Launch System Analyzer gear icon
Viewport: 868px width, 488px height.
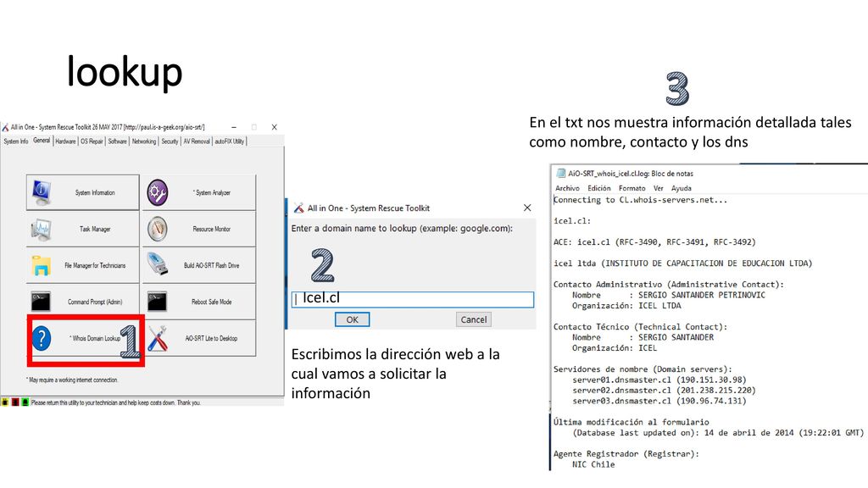(158, 192)
